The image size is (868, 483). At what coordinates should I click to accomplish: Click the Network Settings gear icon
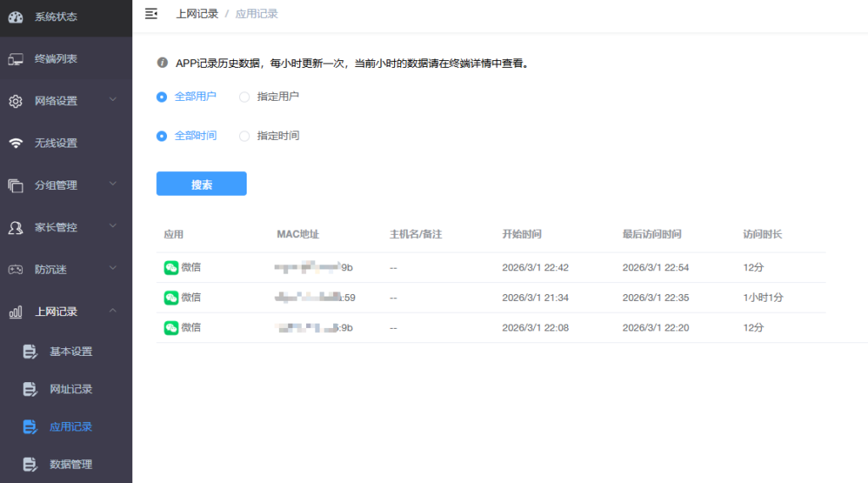[15, 102]
